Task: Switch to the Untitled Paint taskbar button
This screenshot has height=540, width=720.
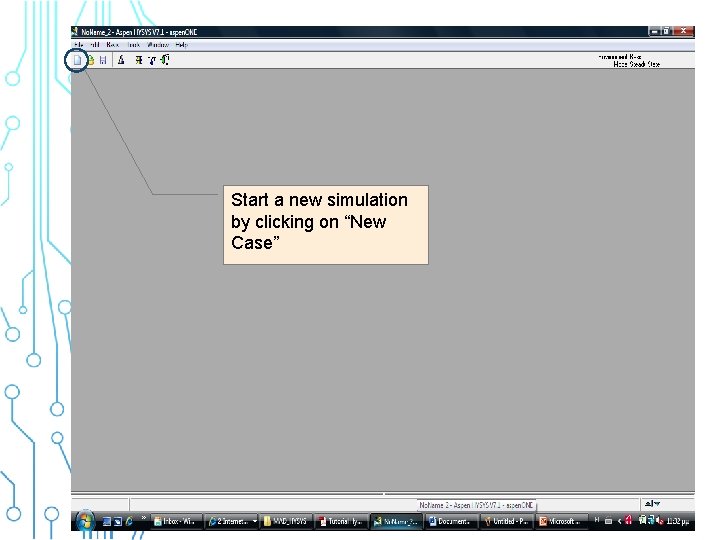Action: pyautogui.click(x=506, y=522)
